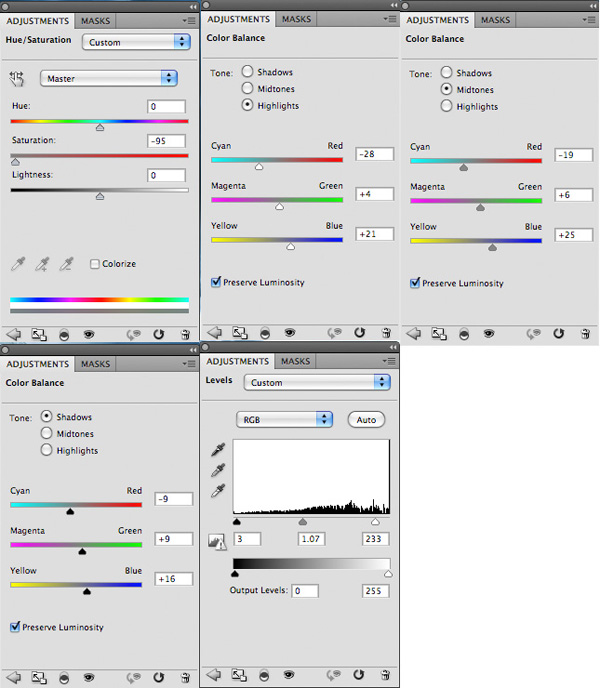Switch to Masks tab in Shadows Color Balance panel
Image resolution: width=600 pixels, height=688 pixels.
point(95,364)
